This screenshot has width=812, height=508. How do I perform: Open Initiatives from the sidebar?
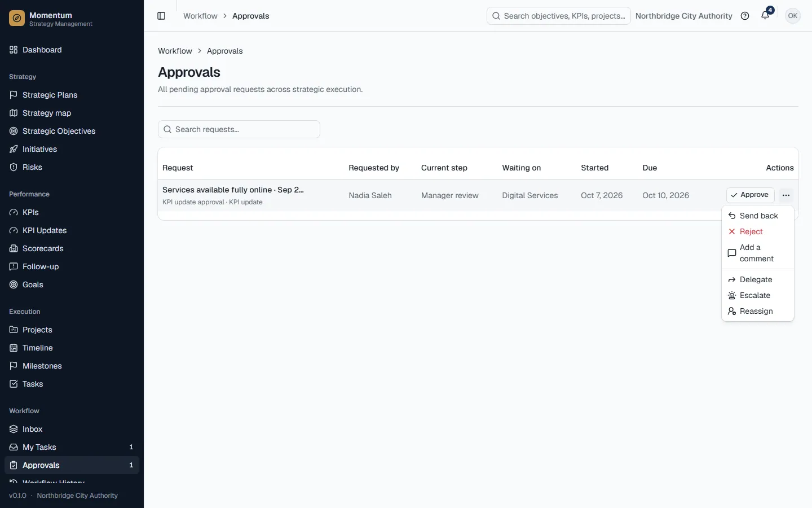[72, 149]
